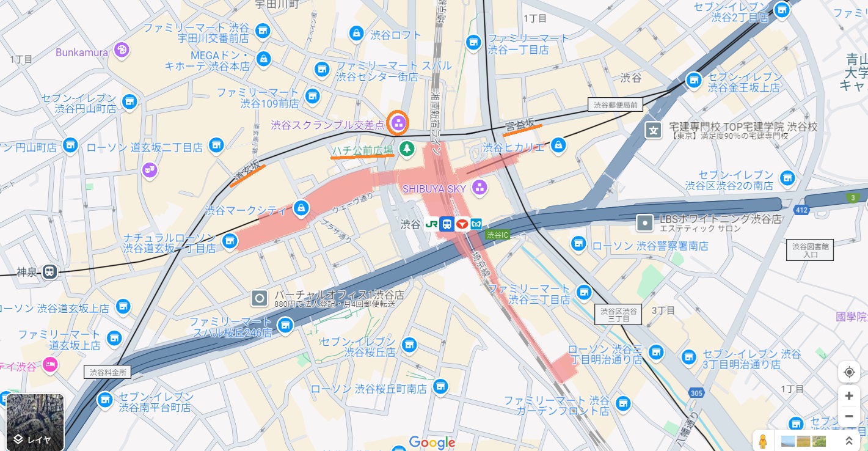
Task: Select the Shibuya JR station icon
Action: tap(432, 224)
